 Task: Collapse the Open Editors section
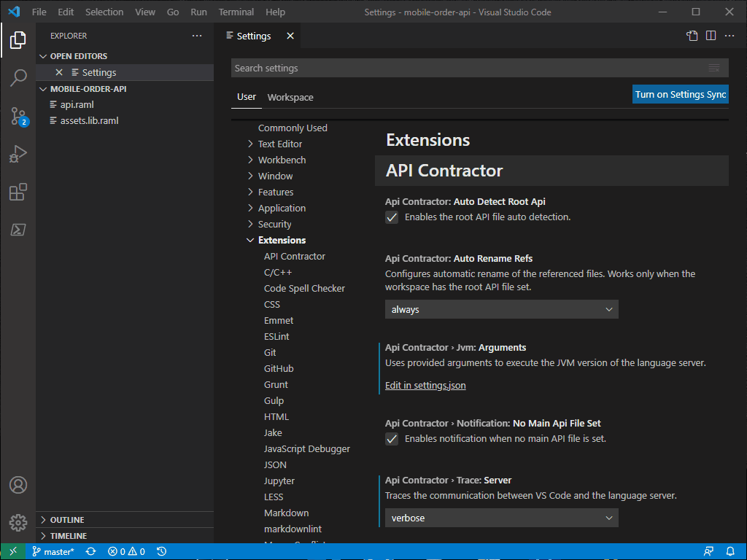pos(43,56)
